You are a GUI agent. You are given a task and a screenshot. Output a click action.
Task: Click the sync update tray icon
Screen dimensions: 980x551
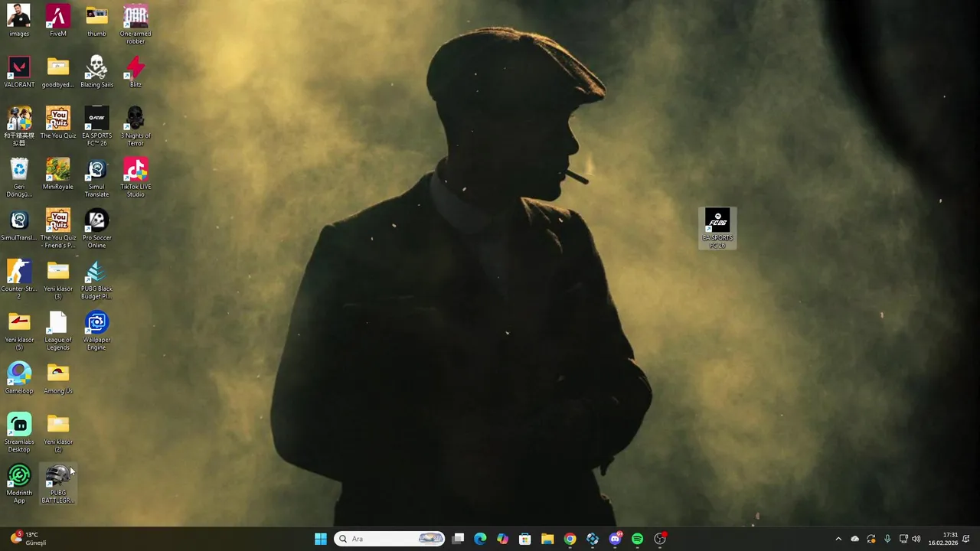click(871, 539)
